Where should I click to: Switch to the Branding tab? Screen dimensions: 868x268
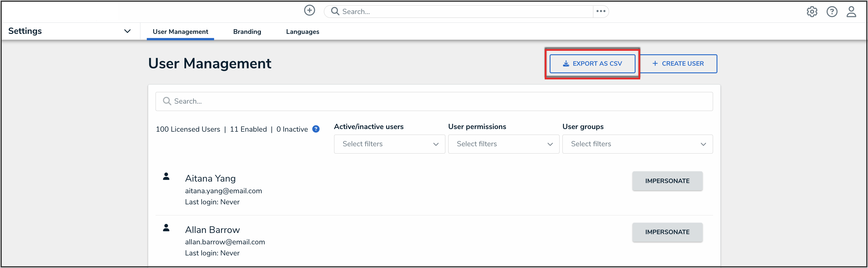pyautogui.click(x=247, y=32)
